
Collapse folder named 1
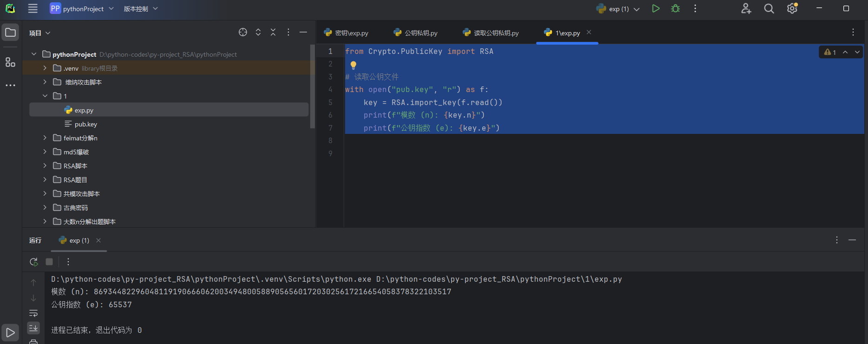45,96
